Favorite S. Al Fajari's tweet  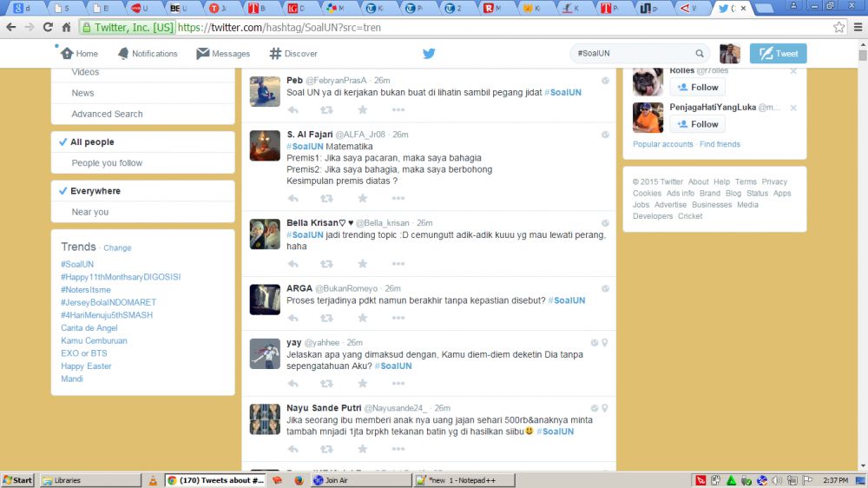pos(363,198)
